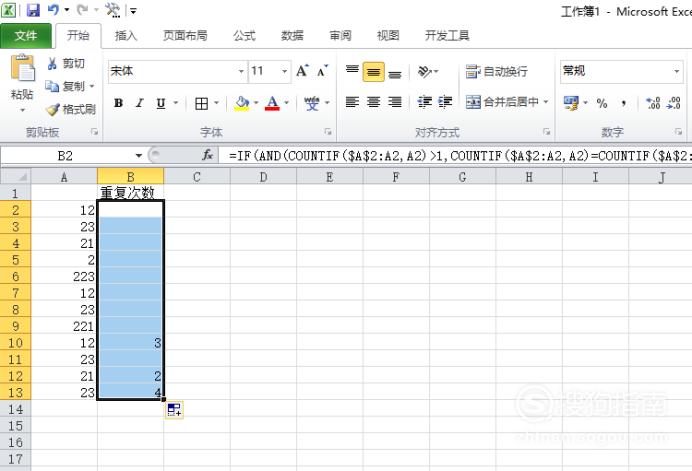Open the font size dropdown
Image resolution: width=692 pixels, height=471 pixels.
click(284, 71)
